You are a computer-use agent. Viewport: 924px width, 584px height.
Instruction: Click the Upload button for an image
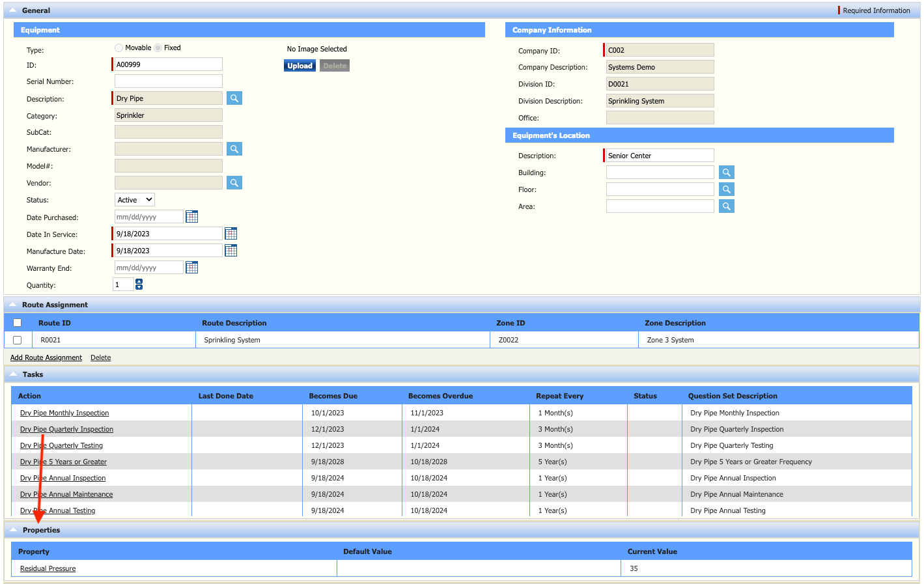(300, 65)
